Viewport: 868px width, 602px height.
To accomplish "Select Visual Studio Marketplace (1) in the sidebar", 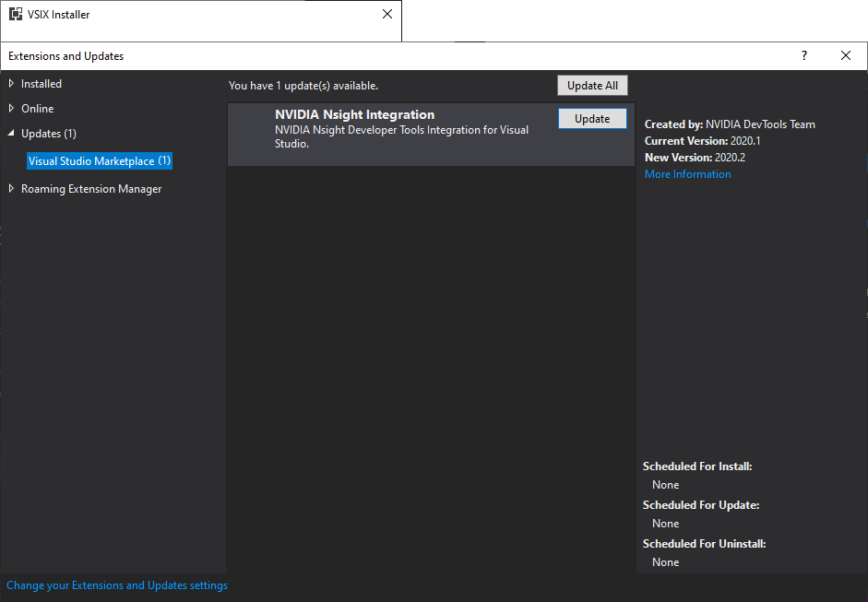I will (x=99, y=160).
